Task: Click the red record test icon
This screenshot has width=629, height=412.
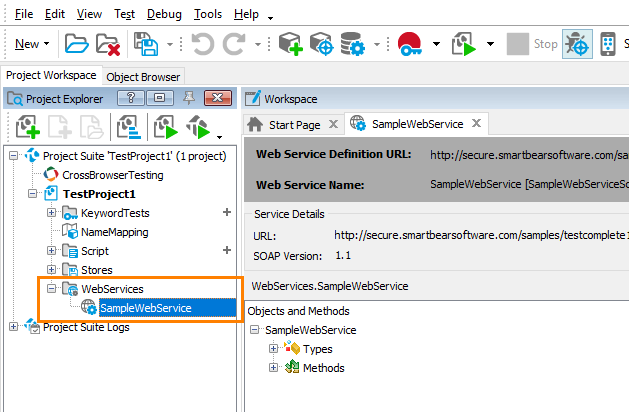Action: (x=408, y=44)
